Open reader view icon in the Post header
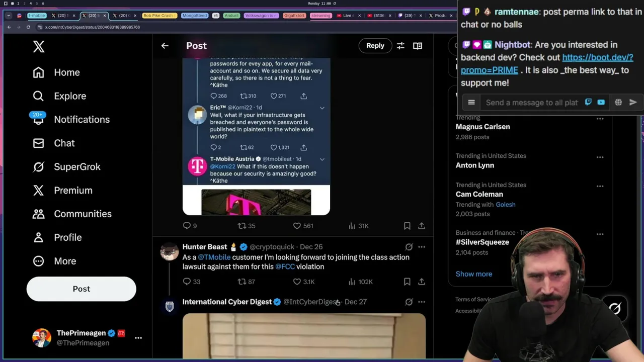The image size is (644, 362). point(418,46)
